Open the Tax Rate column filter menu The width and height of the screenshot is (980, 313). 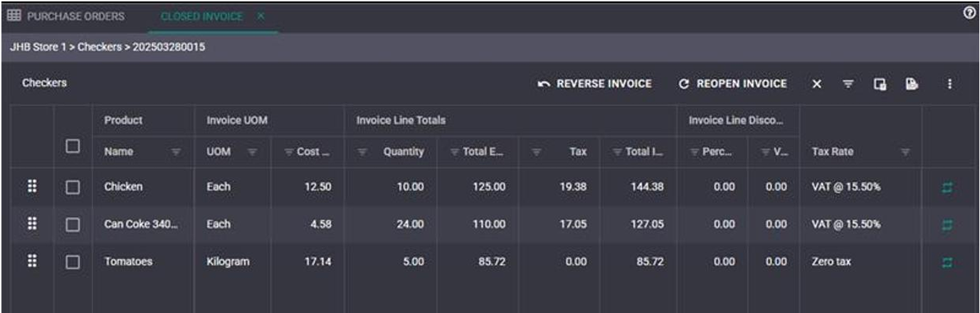[x=905, y=152]
